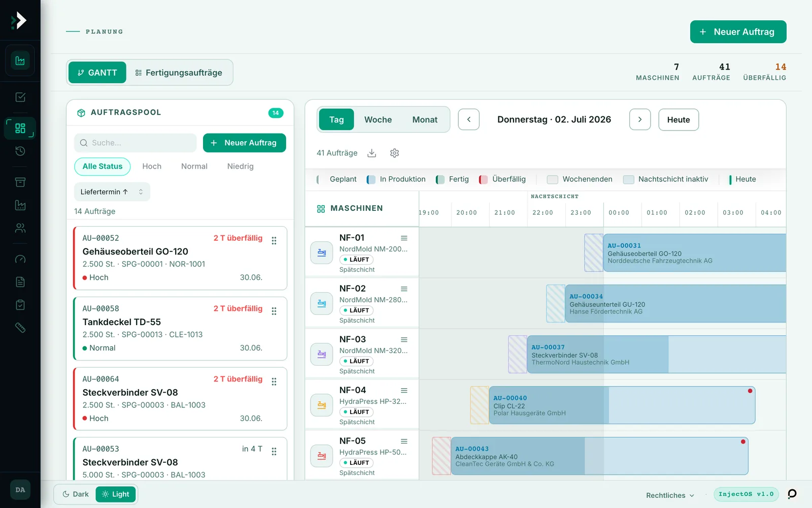Toggle the Wochenenden legend checkbox
Screen dimensions: 812x508
[553, 179]
